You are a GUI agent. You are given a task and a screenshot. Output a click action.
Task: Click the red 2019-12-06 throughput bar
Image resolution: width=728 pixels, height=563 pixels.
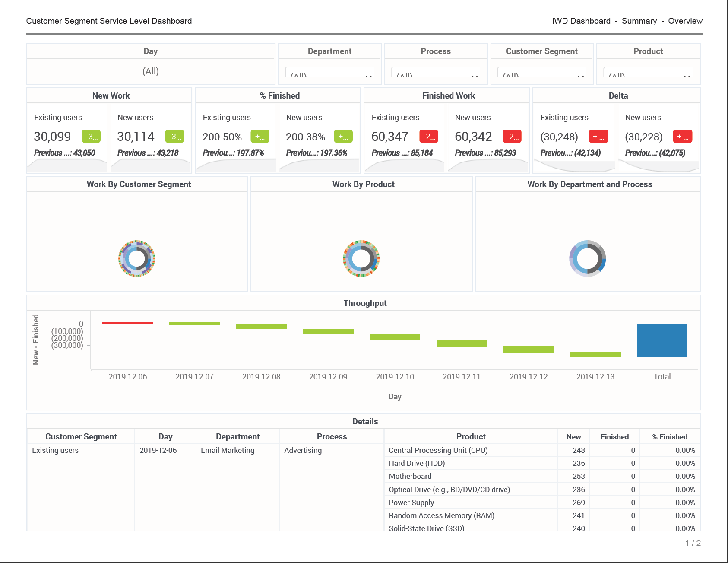[127, 323]
